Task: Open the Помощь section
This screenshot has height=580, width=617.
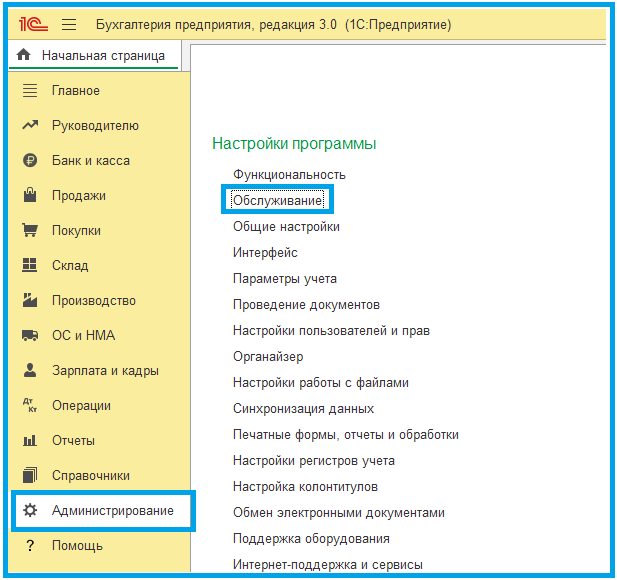Action: pos(78,545)
